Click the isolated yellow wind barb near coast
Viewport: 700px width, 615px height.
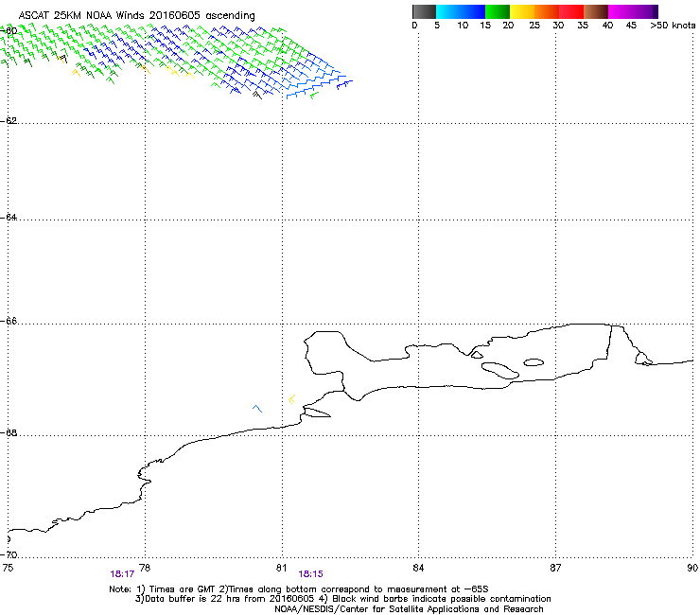click(x=291, y=399)
